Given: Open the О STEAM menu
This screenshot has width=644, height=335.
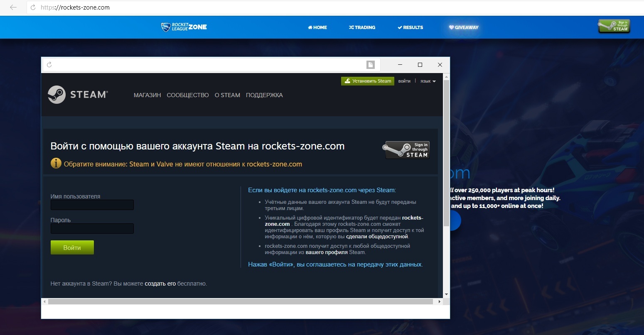Looking at the screenshot, I should [x=227, y=95].
